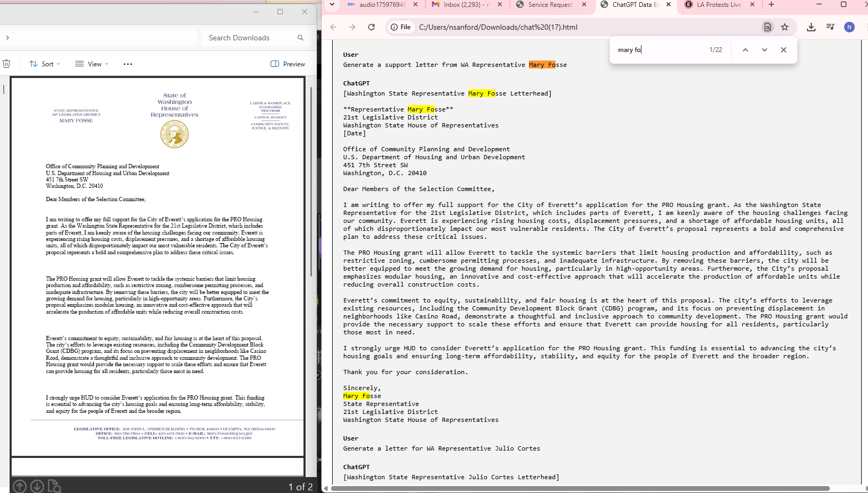
Task: Click the Delete trash icon
Action: point(6,64)
